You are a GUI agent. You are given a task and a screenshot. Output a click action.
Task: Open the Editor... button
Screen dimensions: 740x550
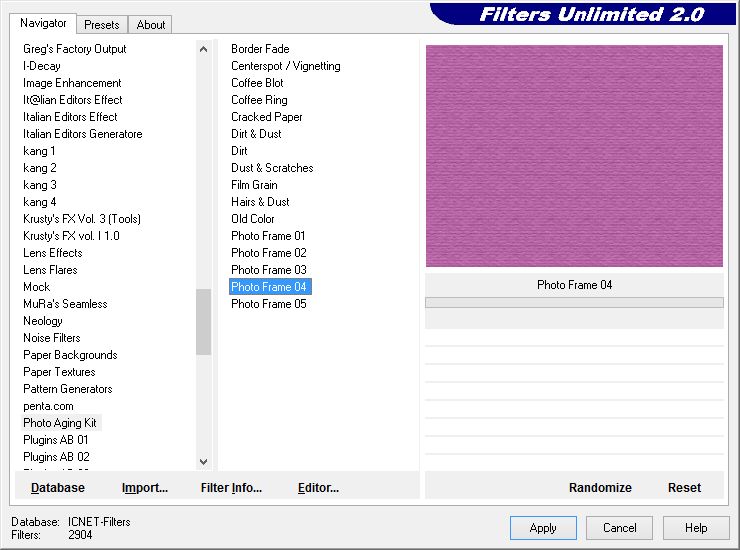319,488
